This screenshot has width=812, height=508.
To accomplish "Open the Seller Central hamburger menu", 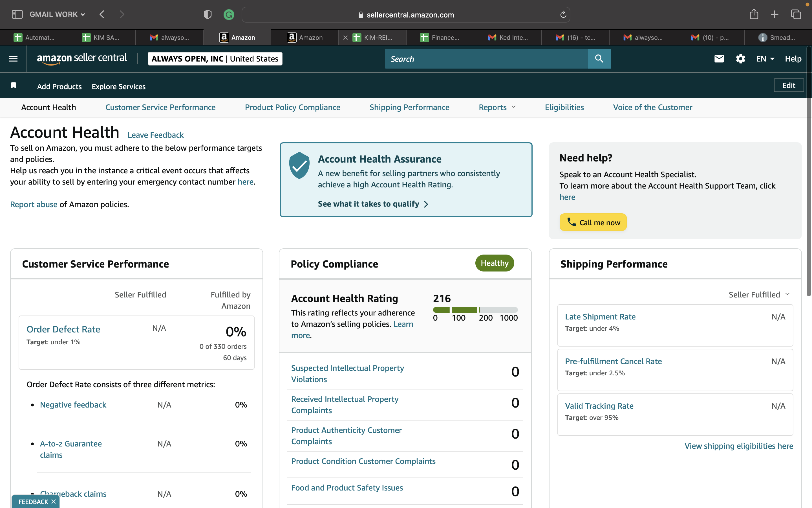I will point(13,59).
